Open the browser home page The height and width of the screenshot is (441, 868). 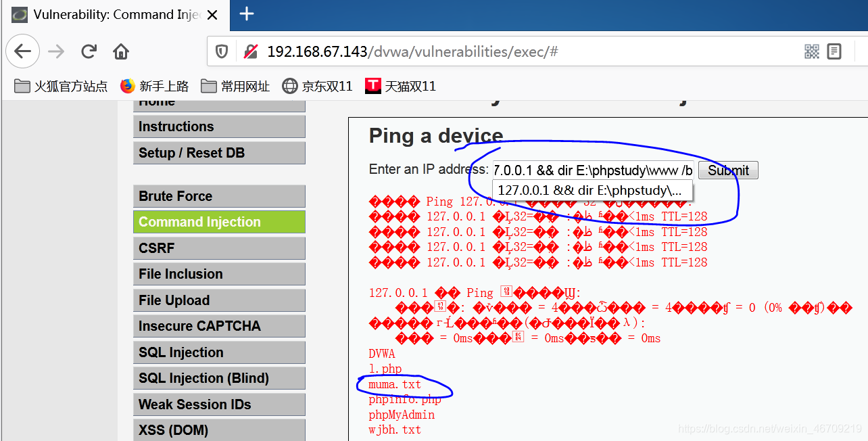(121, 51)
